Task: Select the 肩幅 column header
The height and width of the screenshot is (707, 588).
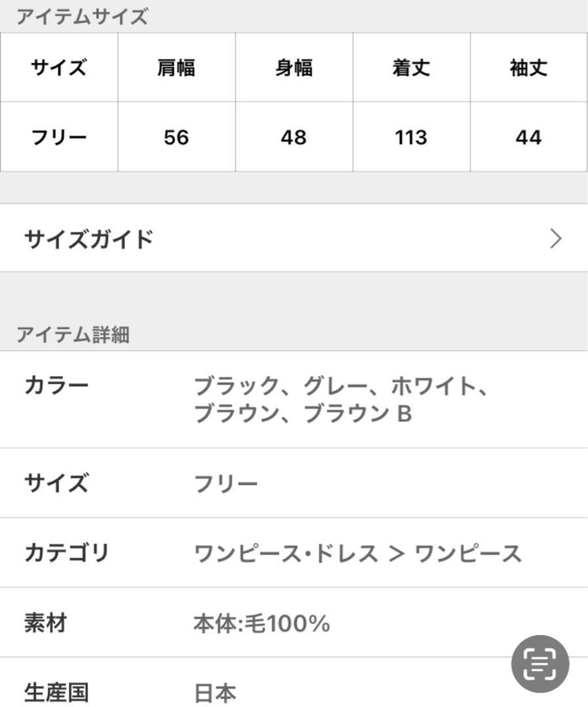Action: pyautogui.click(x=176, y=67)
